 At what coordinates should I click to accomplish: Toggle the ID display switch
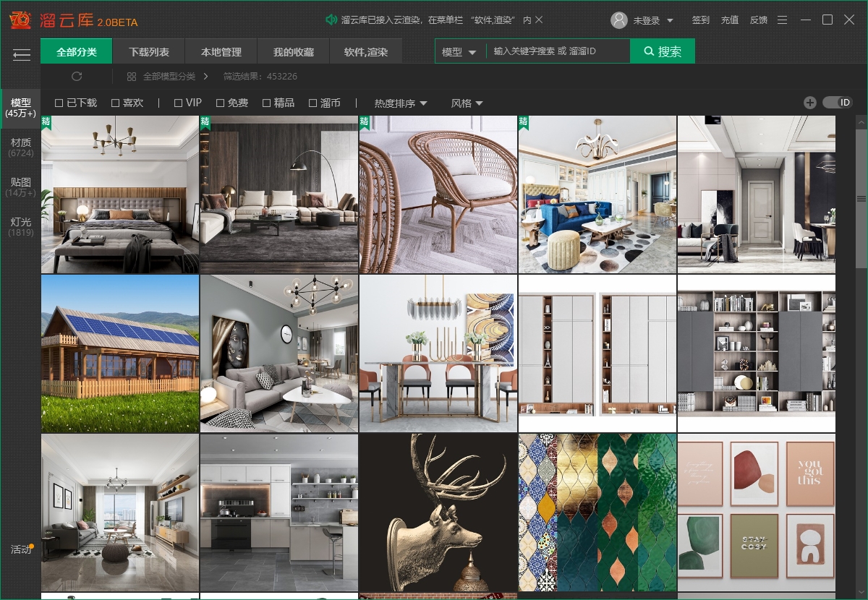point(838,103)
